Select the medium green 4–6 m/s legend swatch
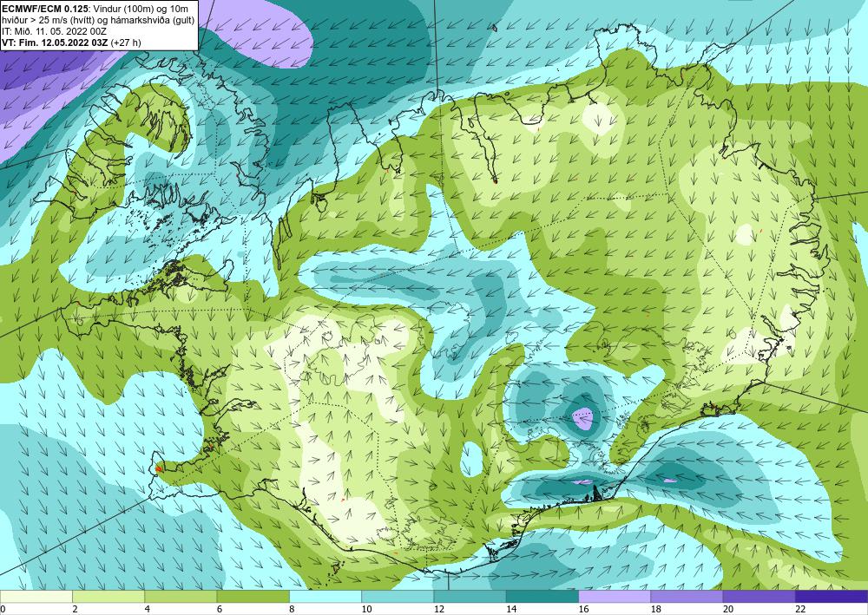 (181, 597)
